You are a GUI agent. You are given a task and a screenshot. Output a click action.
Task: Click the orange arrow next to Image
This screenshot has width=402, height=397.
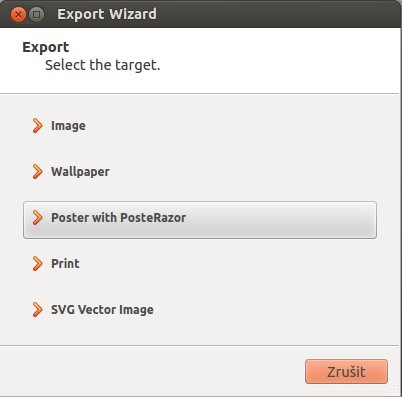pos(37,126)
